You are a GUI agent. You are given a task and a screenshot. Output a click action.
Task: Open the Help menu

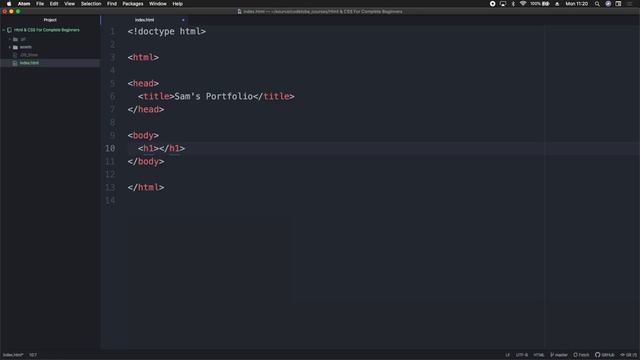click(x=178, y=4)
